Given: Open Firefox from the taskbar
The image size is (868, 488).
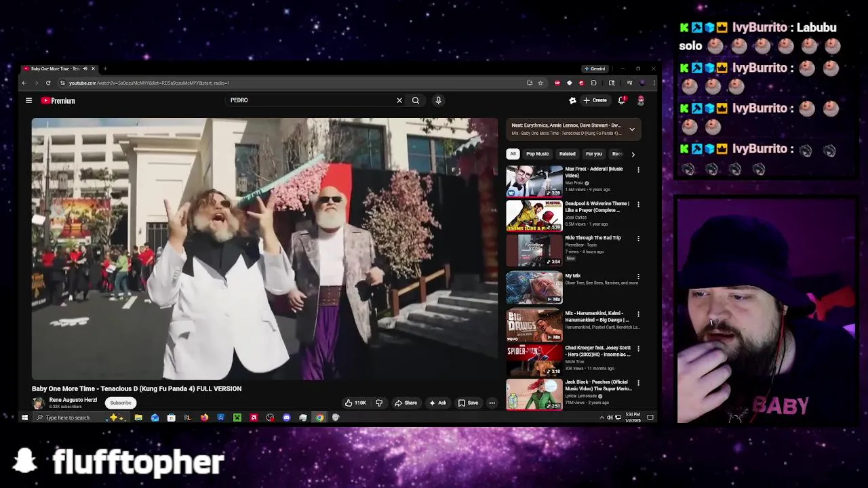Looking at the screenshot, I should pyautogui.click(x=204, y=418).
